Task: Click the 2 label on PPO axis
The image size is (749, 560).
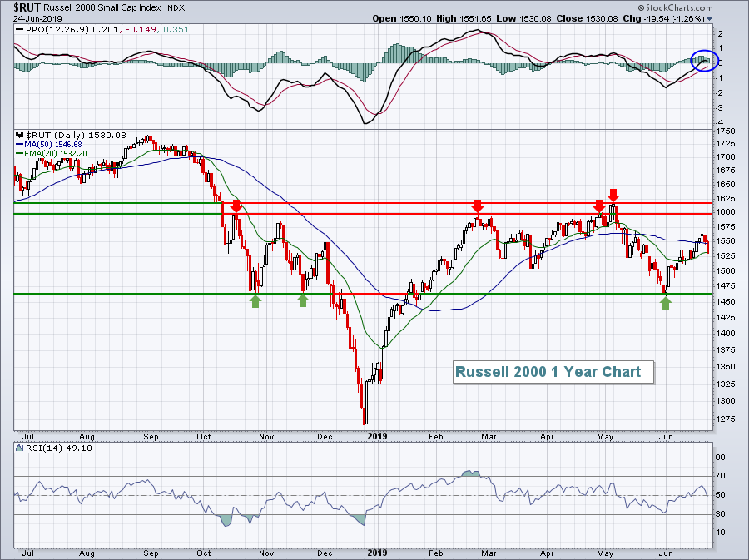Action: [721, 34]
